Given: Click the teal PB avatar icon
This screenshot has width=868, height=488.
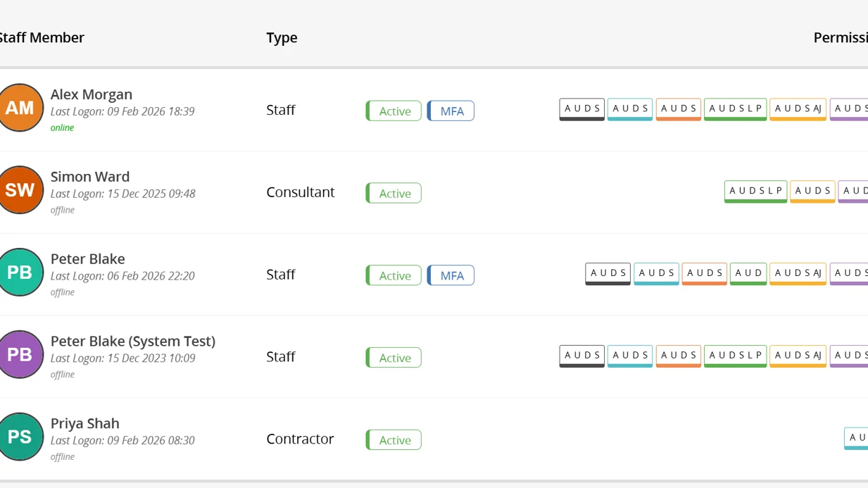Looking at the screenshot, I should tap(20, 273).
